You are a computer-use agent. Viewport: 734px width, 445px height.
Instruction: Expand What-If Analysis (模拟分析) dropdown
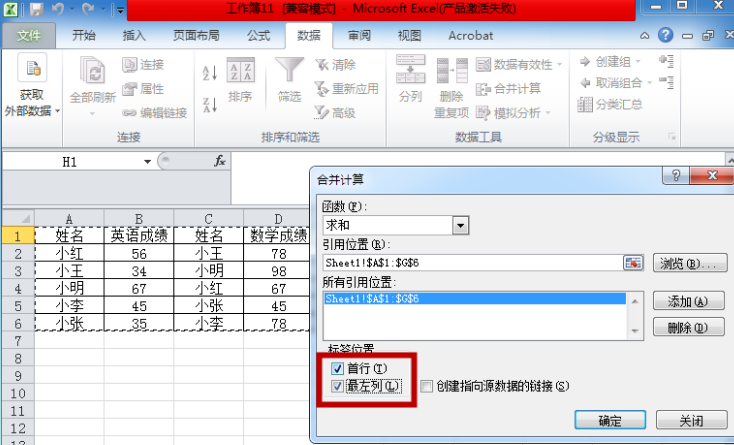point(548,113)
